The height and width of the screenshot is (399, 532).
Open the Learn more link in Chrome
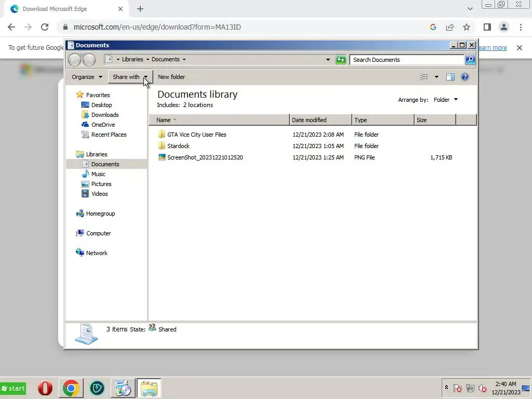pyautogui.click(x=493, y=48)
